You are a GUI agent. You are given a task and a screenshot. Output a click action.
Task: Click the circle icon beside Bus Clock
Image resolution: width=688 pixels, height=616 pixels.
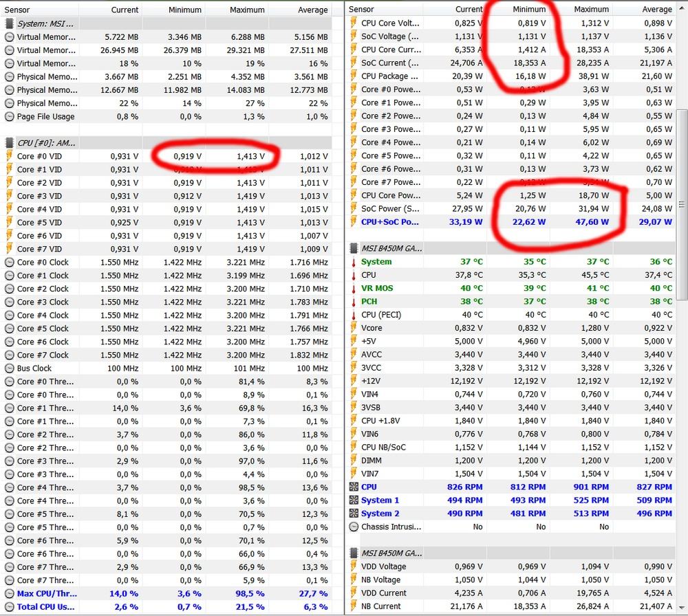(x=9, y=368)
